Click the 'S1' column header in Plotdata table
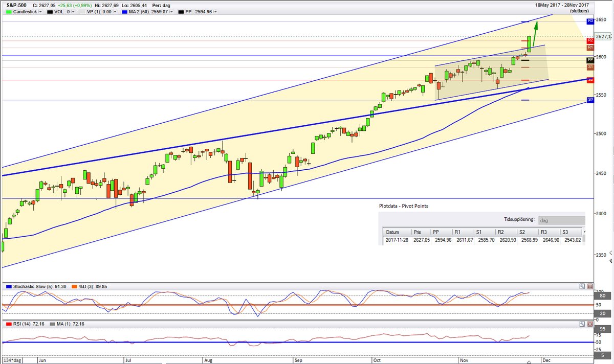 pyautogui.click(x=485, y=232)
